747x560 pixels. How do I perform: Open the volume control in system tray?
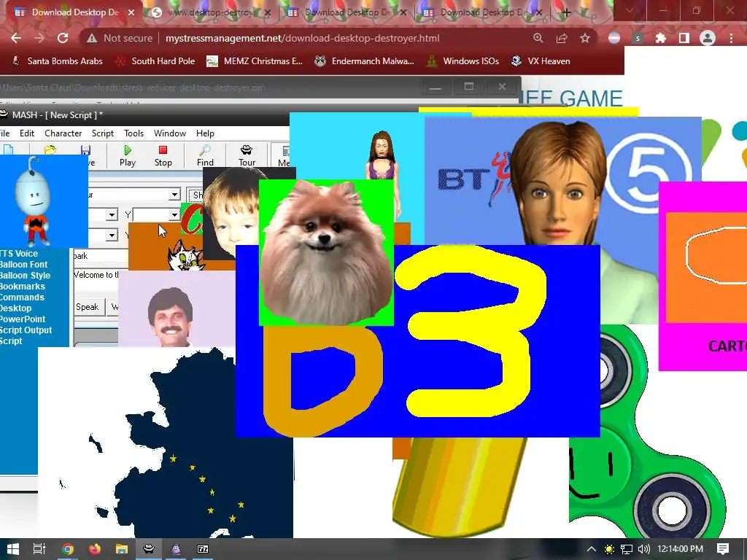(x=643, y=549)
